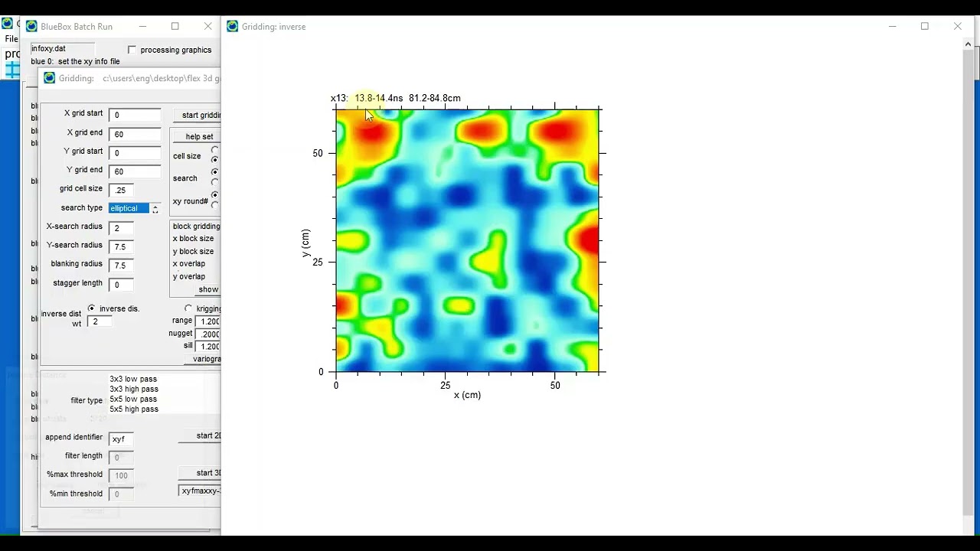Click the sill value field
The width and height of the screenshot is (980, 551).
pos(208,347)
